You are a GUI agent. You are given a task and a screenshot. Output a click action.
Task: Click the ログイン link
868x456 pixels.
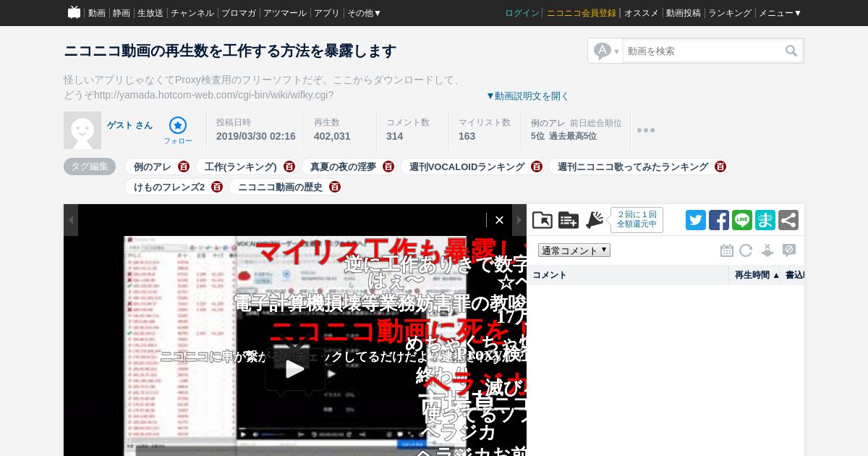click(522, 13)
